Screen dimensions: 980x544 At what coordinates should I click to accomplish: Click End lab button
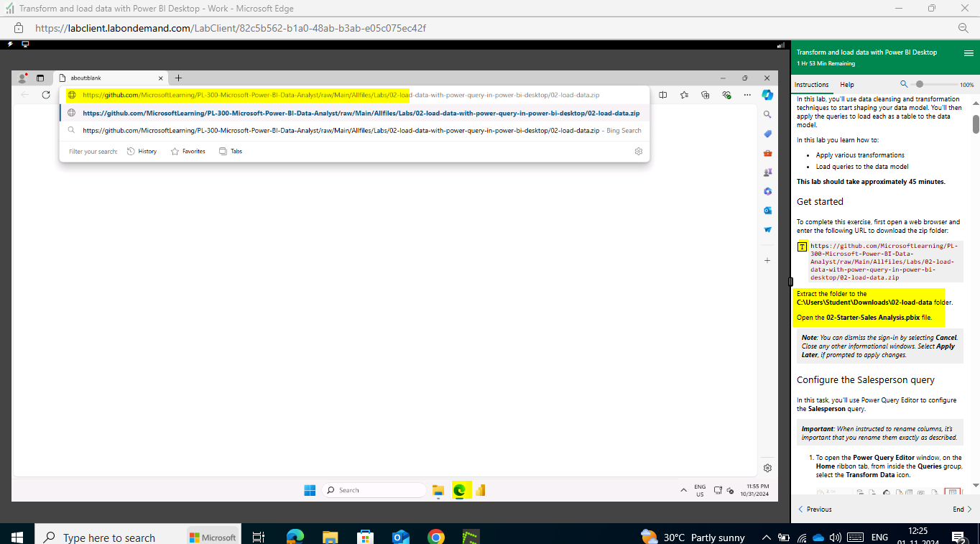pos(962,510)
